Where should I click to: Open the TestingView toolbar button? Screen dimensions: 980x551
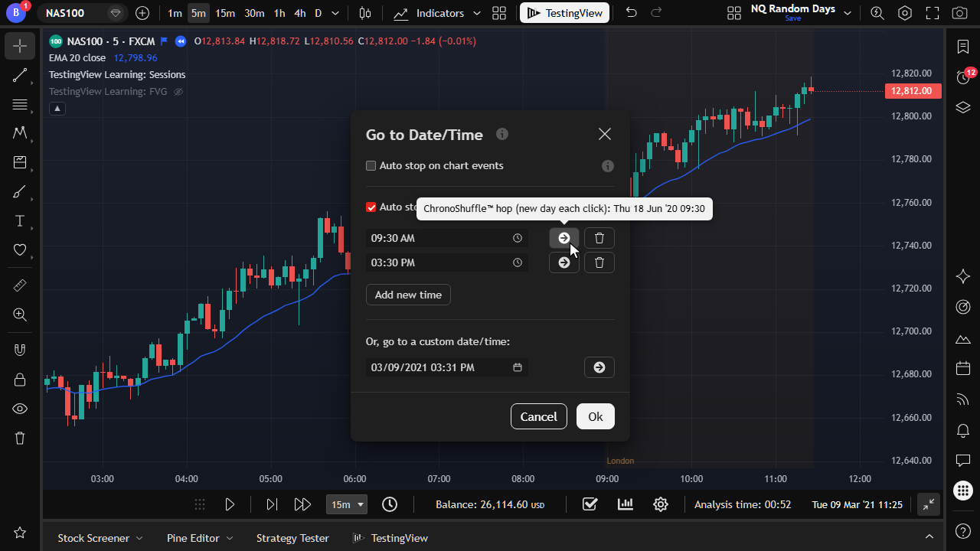pos(565,13)
